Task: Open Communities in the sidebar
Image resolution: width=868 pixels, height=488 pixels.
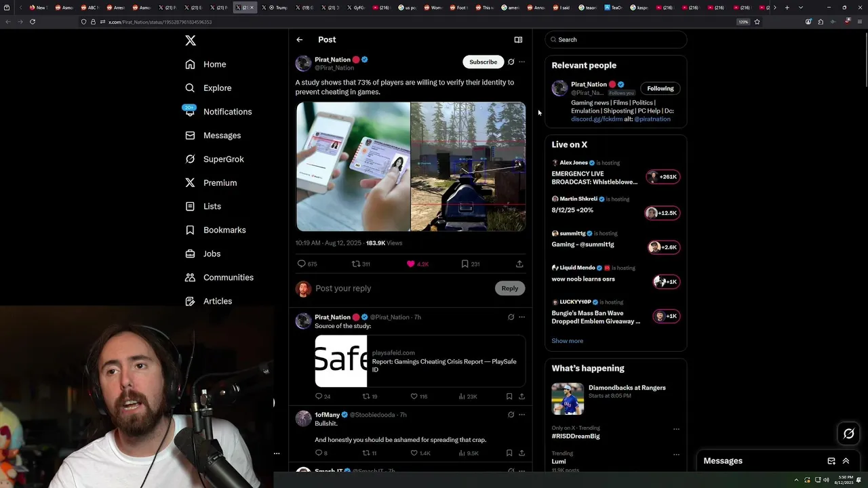Action: click(x=219, y=277)
